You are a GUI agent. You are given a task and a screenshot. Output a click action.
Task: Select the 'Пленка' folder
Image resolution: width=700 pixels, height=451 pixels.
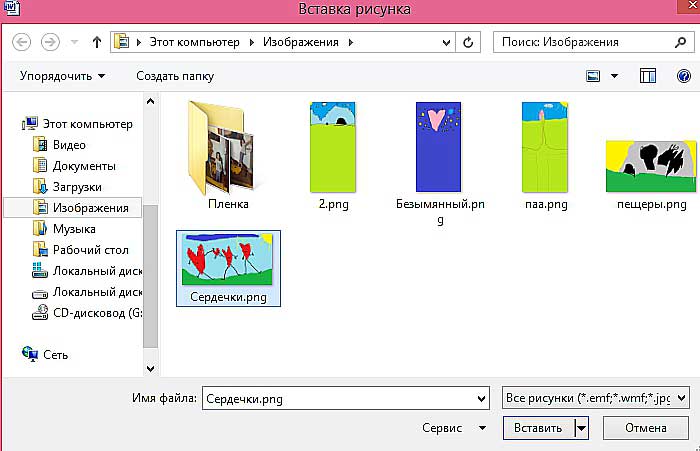pos(228,156)
